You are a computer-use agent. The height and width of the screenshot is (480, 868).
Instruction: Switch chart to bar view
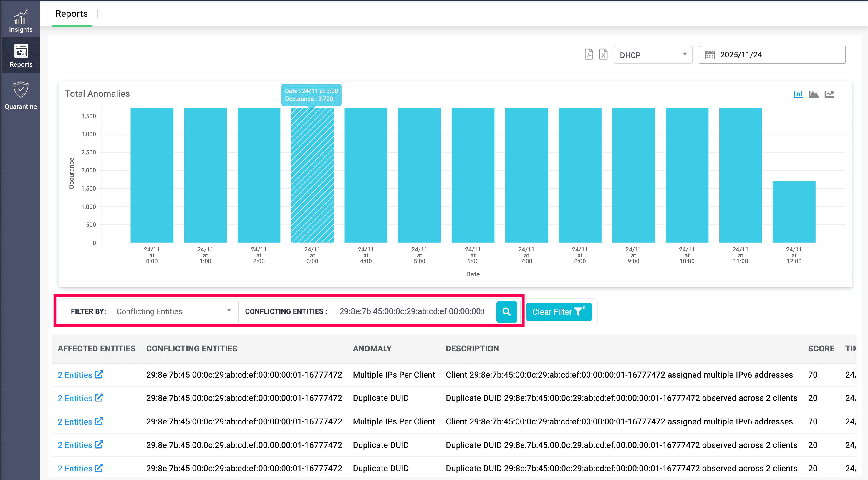tap(798, 94)
